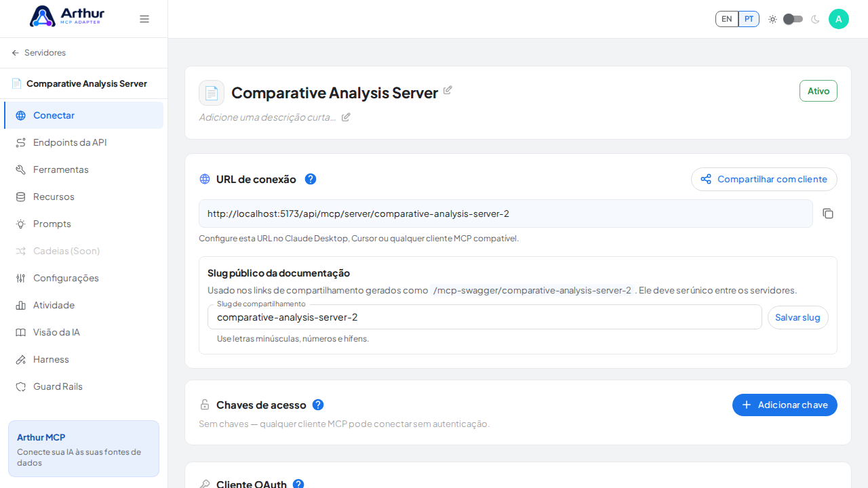Go back to Servidores
Image resolution: width=868 pixels, height=488 pixels.
39,53
